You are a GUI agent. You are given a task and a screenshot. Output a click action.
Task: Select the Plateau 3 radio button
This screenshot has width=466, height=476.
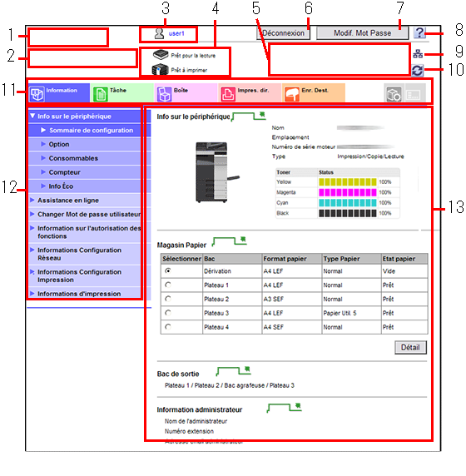click(x=168, y=313)
